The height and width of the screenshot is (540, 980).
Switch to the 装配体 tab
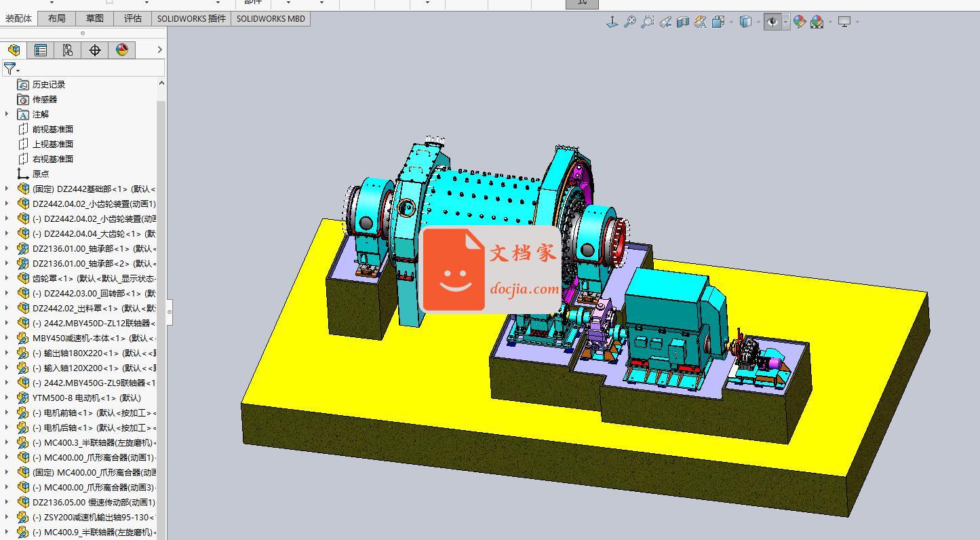(x=19, y=18)
